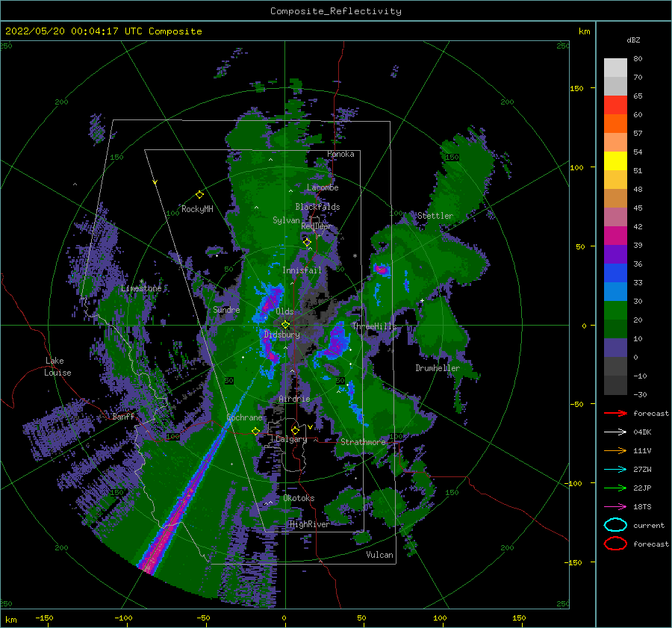Screen dimensions: 672x628
Task: Click the red forecast ellipse symbol
Action: 615,544
